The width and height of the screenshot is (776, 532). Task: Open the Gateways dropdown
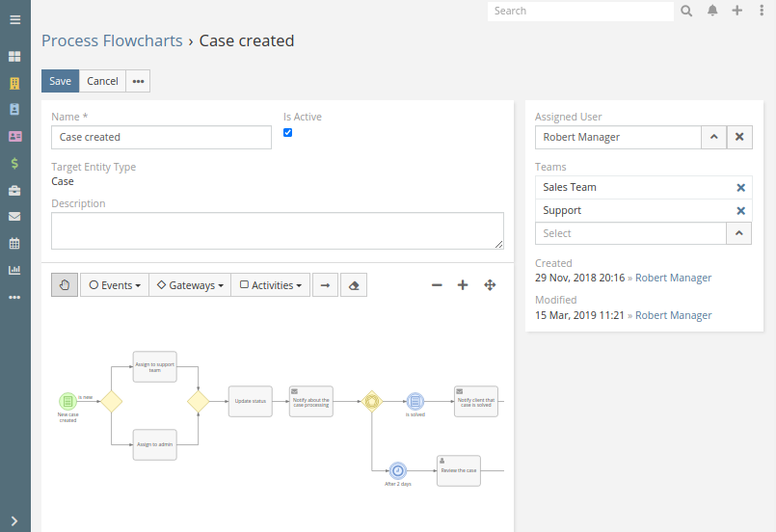(190, 285)
